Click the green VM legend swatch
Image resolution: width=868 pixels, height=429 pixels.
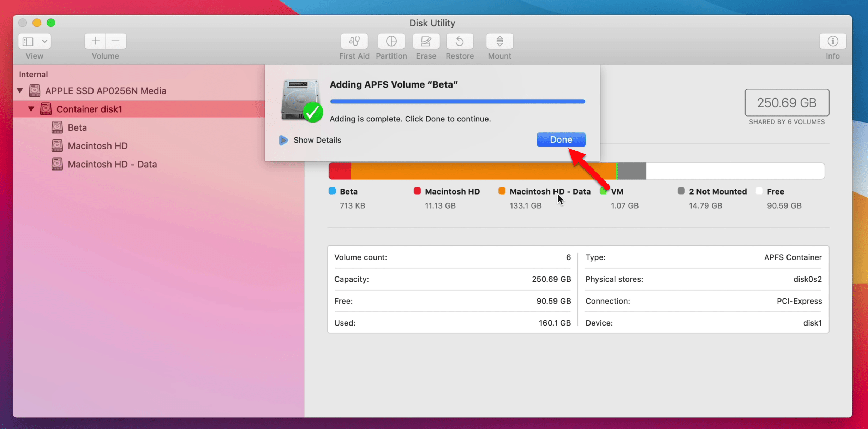point(603,191)
